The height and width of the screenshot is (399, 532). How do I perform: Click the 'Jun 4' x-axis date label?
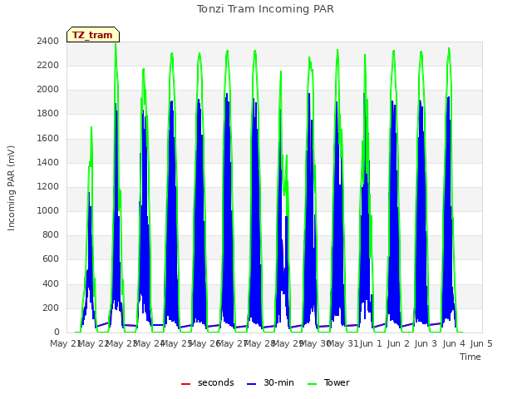coord(454,343)
